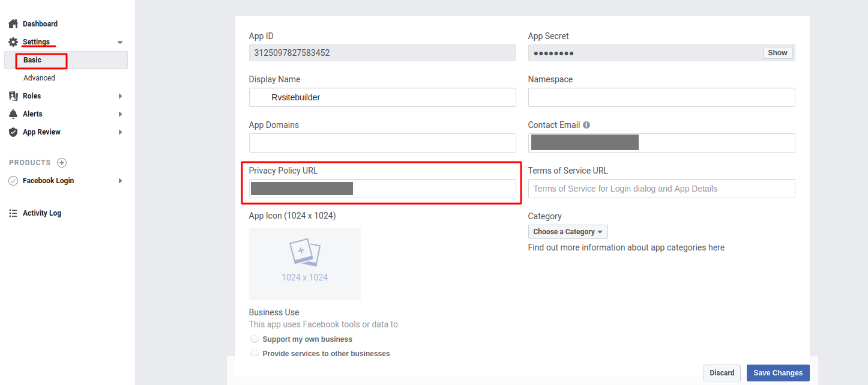
Task: Open the Activity Log
Action: click(x=42, y=213)
